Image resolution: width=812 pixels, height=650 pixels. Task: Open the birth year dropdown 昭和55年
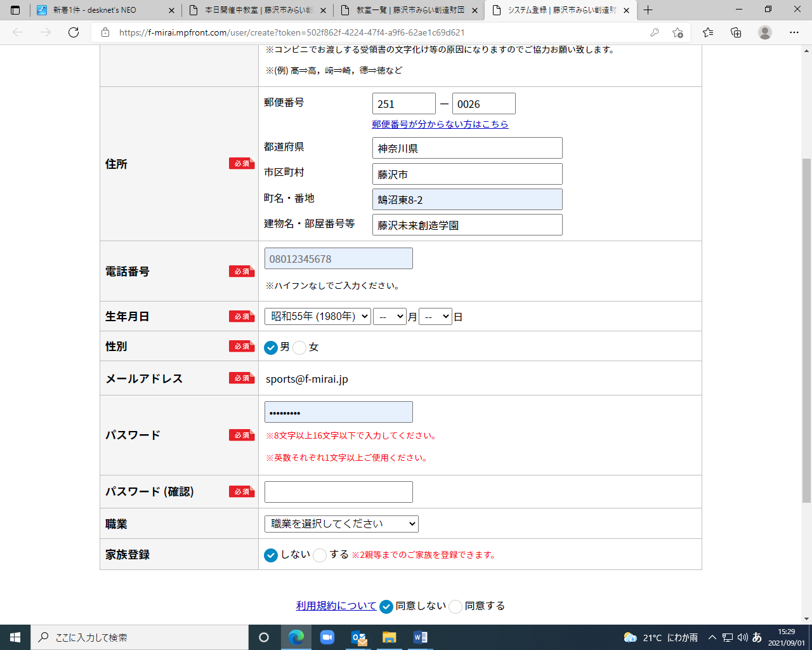click(x=317, y=316)
